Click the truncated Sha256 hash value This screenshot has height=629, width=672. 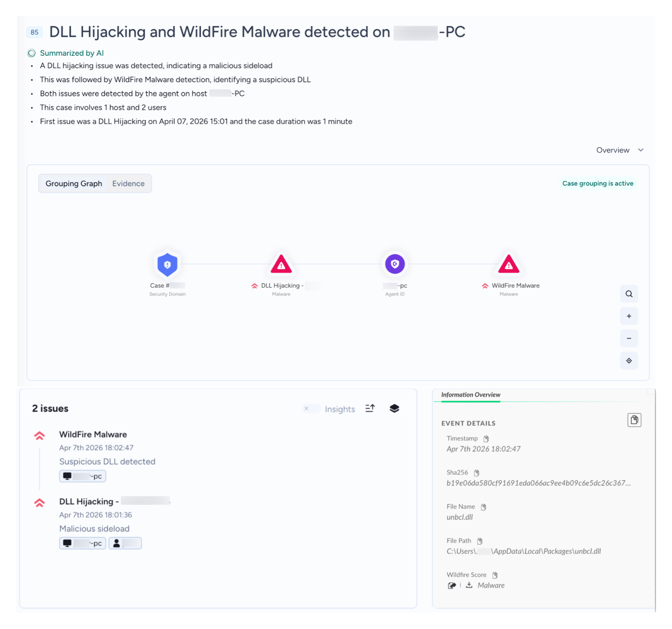(x=538, y=483)
